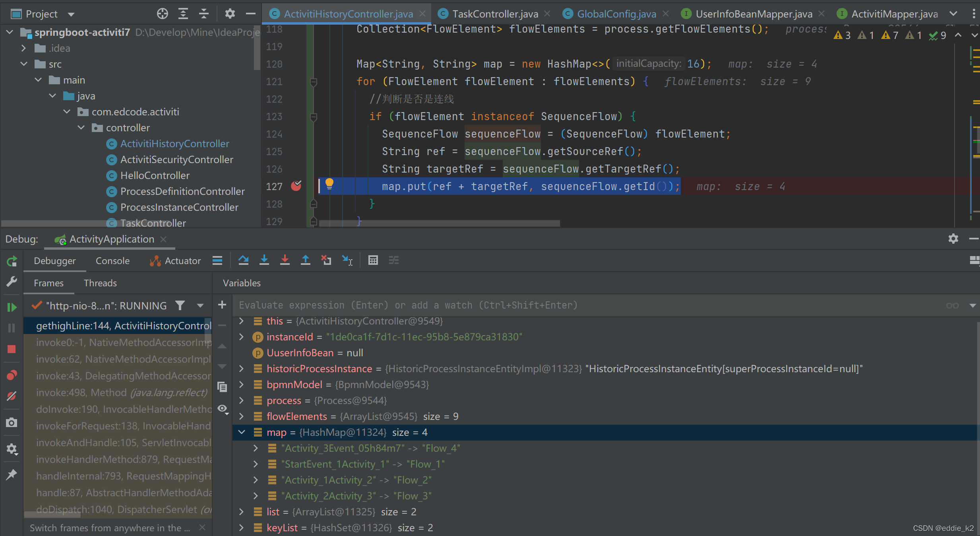The image size is (980, 536).
Task: Expand the flowElements variable
Action: tap(242, 416)
